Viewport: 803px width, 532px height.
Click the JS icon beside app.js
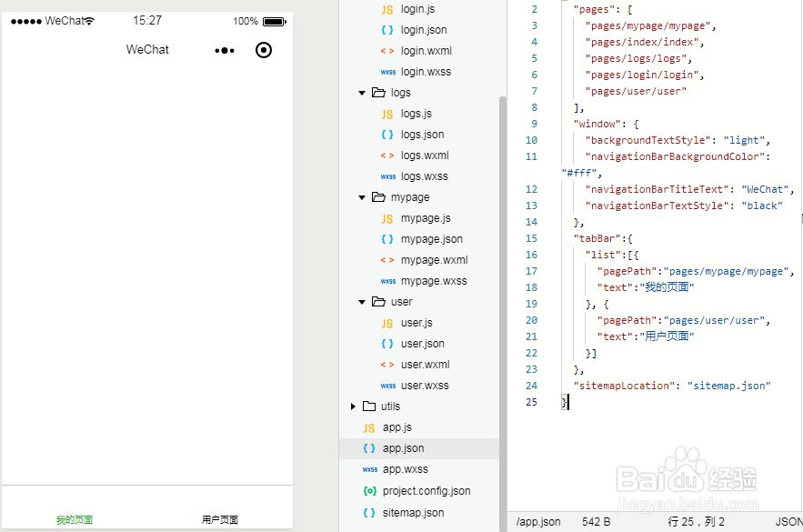pyautogui.click(x=368, y=428)
